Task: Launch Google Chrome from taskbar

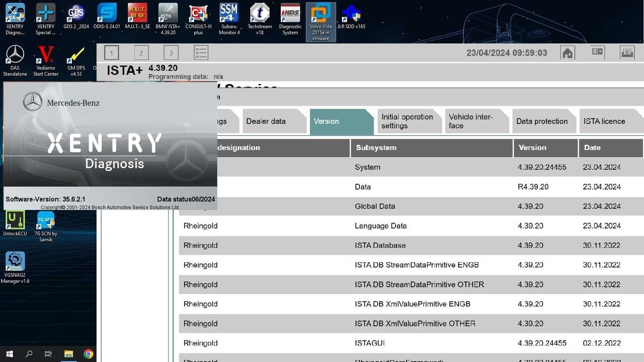Action: click(x=88, y=354)
